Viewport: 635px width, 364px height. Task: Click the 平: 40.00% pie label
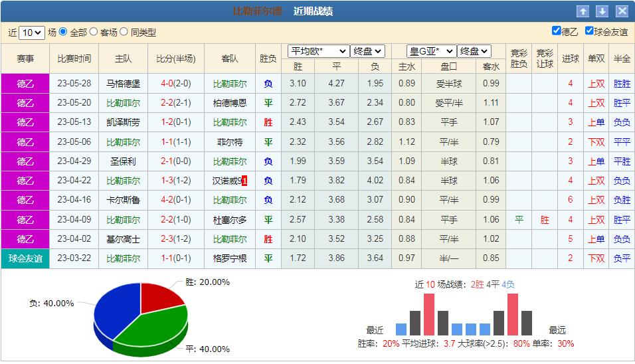coord(207,349)
